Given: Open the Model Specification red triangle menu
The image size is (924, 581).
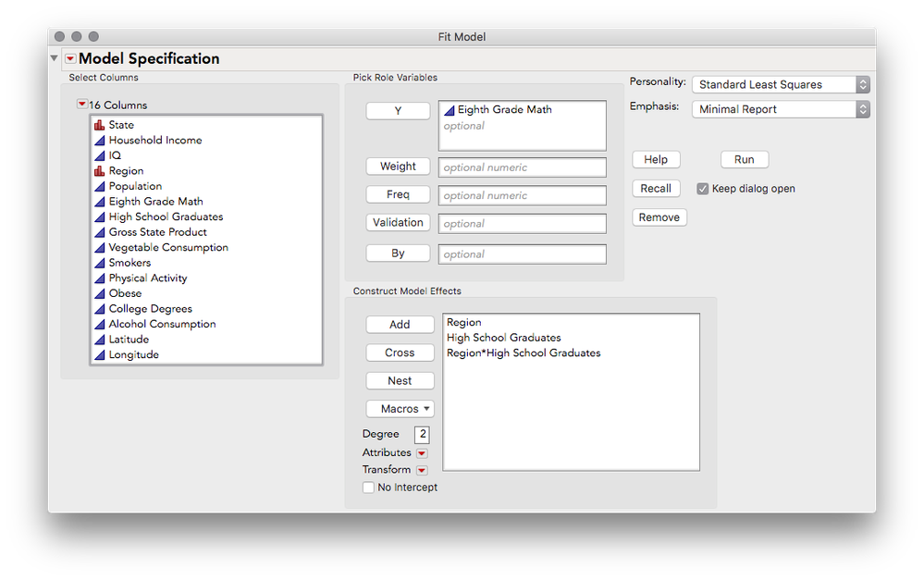Looking at the screenshot, I should point(70,58).
